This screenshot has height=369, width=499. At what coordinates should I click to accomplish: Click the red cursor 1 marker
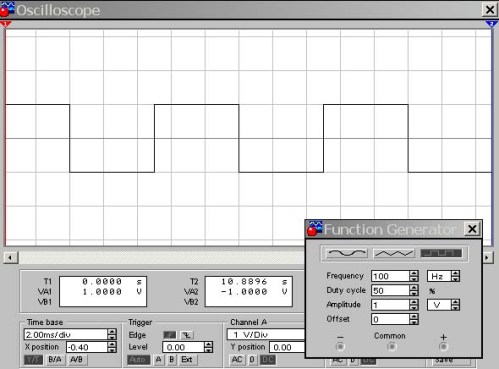[6, 24]
